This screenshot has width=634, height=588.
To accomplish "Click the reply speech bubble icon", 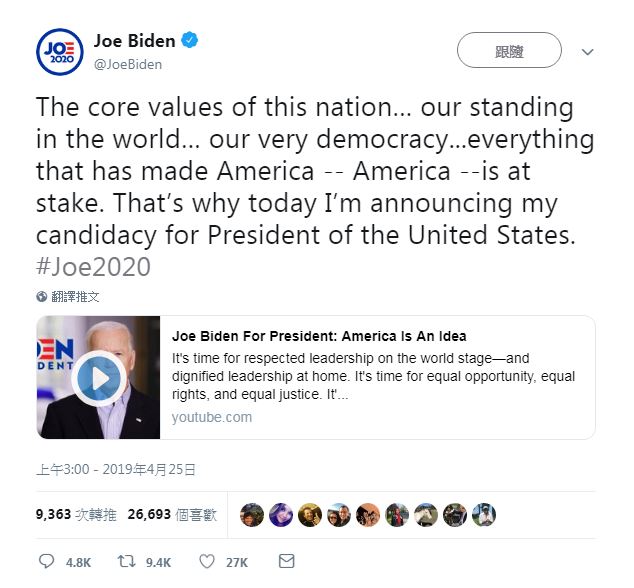I will (x=46, y=561).
